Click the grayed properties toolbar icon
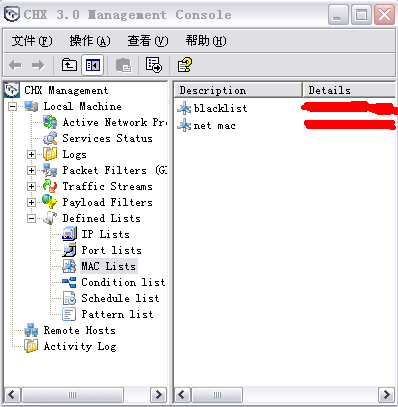The image size is (398, 407). tap(123, 65)
